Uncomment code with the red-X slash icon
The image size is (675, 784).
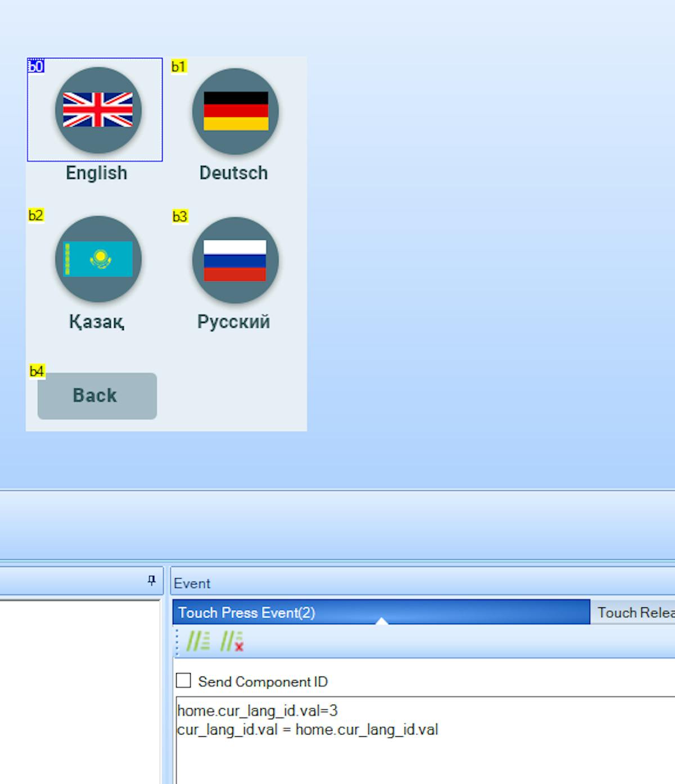click(231, 641)
